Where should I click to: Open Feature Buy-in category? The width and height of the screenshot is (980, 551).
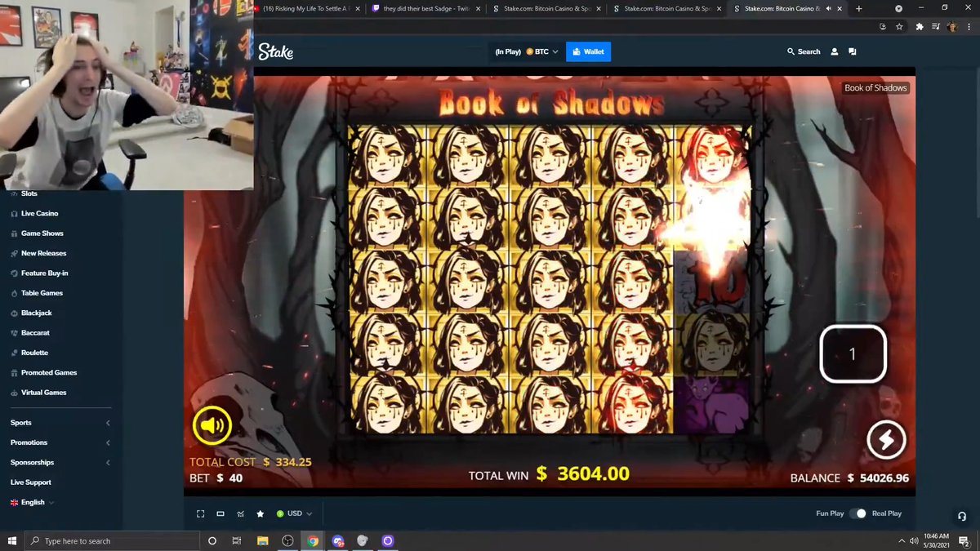[x=44, y=273]
